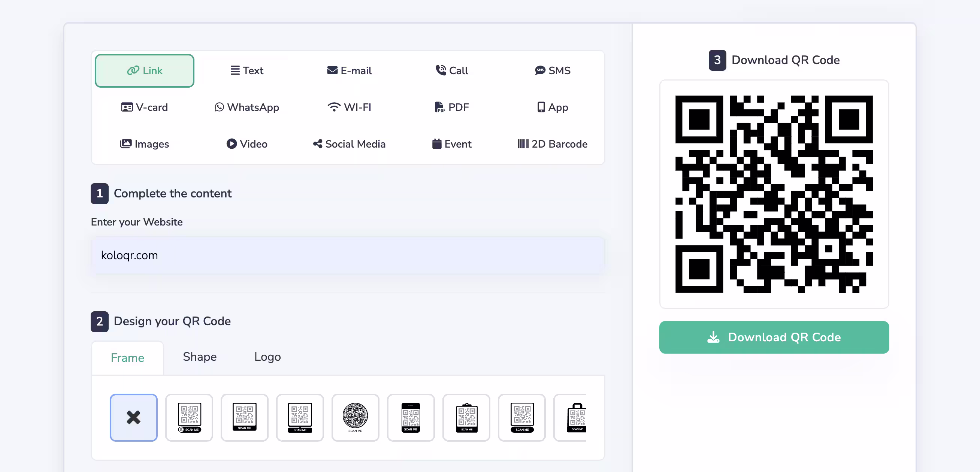Open the Logo design tab
Viewport: 980px width, 472px height.
click(267, 357)
